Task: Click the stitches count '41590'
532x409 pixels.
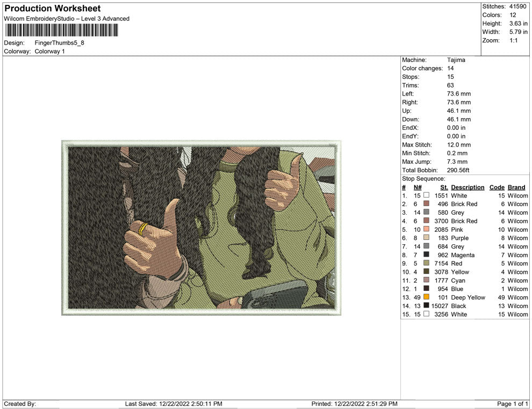Action: tap(517, 6)
